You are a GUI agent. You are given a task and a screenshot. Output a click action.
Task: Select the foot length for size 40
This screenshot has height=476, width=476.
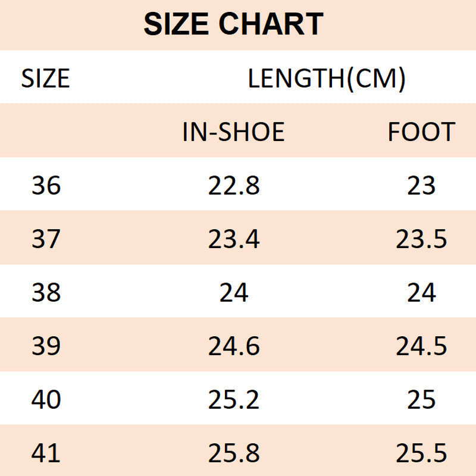tap(421, 400)
